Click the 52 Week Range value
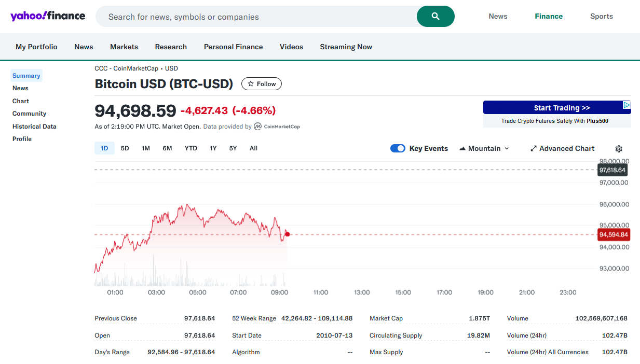Viewport: 640px width, 364px height. pos(317,318)
